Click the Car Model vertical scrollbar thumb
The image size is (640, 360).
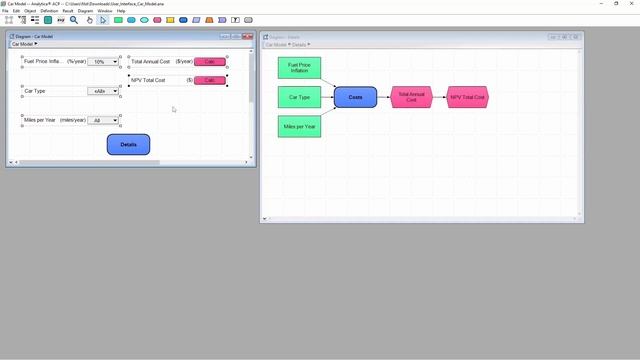(251, 78)
